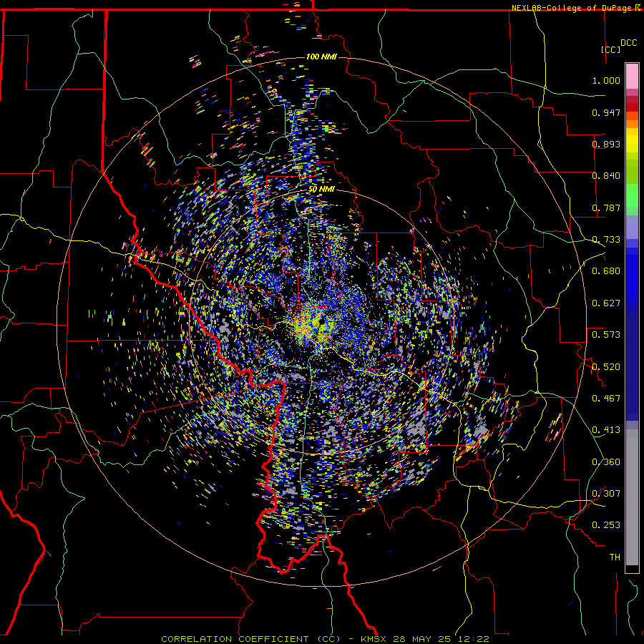Click the 0.360 scale value
Viewport: 644px width, 644px height.
[606, 462]
